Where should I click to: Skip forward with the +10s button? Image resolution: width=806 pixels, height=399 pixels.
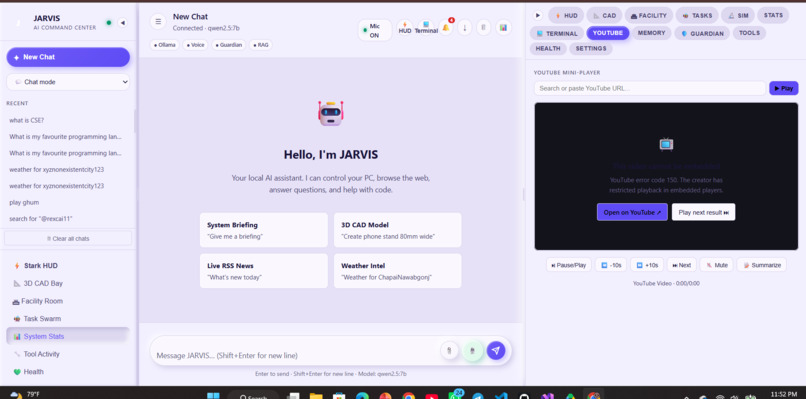pos(647,265)
